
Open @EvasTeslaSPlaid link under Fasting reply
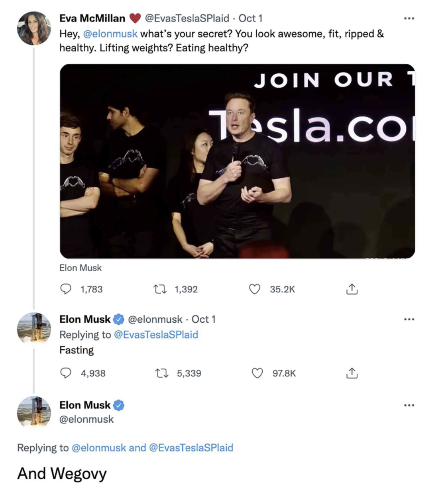click(x=156, y=335)
